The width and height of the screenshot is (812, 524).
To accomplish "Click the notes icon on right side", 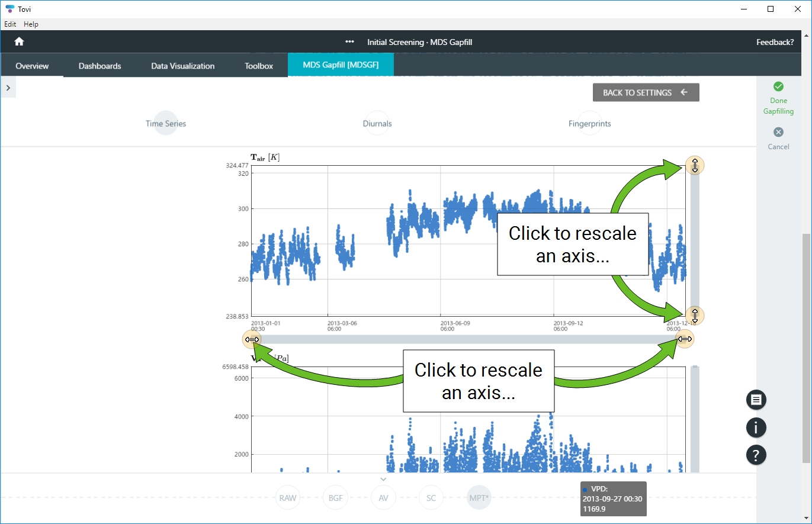I will (x=756, y=400).
